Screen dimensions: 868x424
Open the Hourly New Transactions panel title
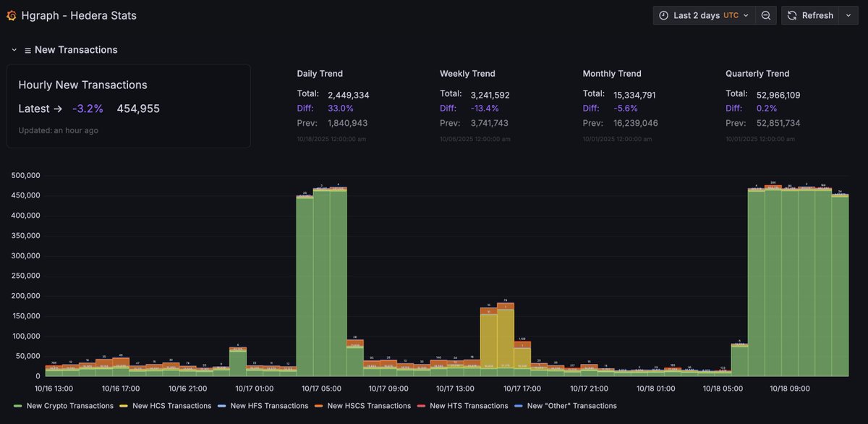point(82,85)
